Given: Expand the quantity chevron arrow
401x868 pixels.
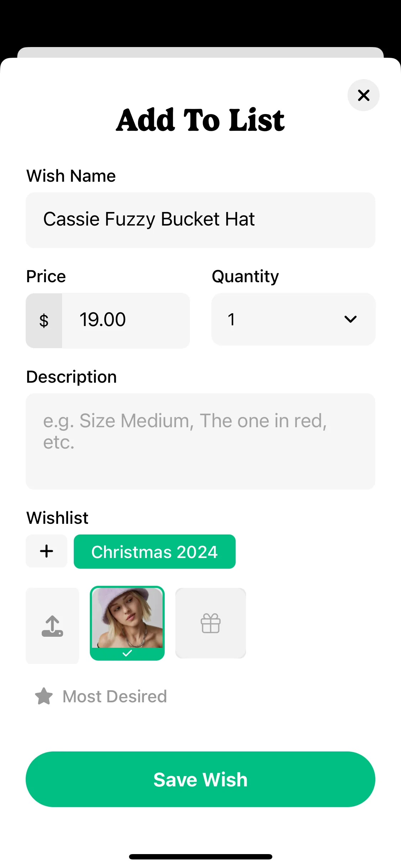Looking at the screenshot, I should (x=351, y=319).
